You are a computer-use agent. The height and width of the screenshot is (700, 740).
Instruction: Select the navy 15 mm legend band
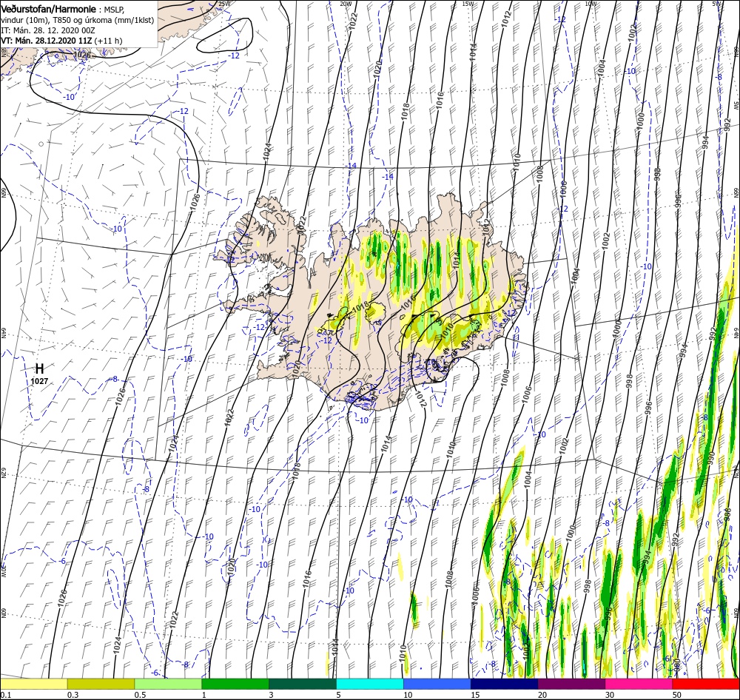point(504,684)
